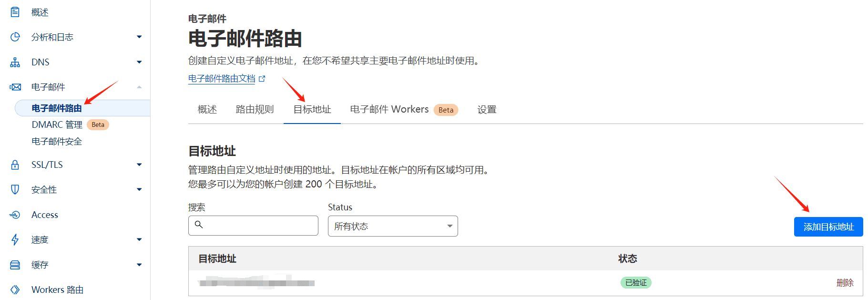Click the 概述 clipboard icon in sidebar
Viewport: 868px width, 300px height.
[15, 12]
